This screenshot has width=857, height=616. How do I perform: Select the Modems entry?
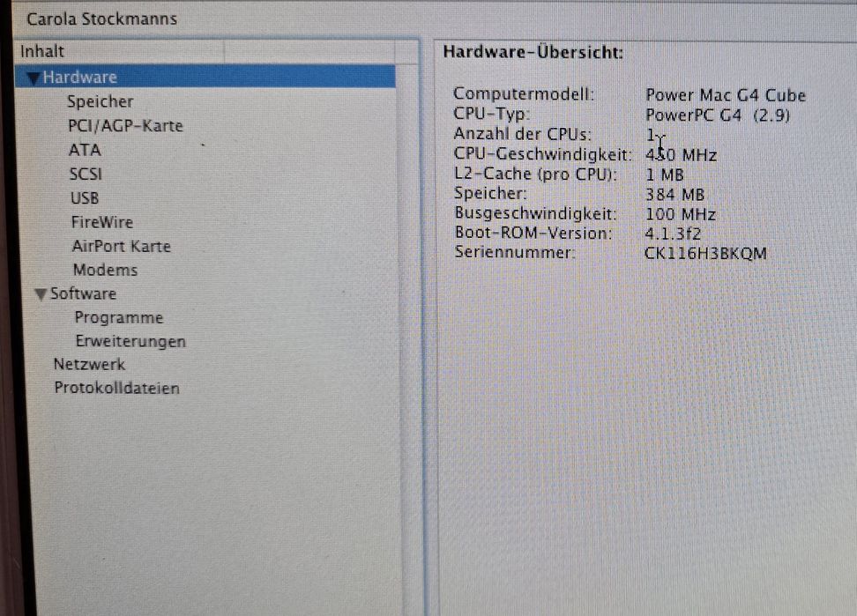105,270
